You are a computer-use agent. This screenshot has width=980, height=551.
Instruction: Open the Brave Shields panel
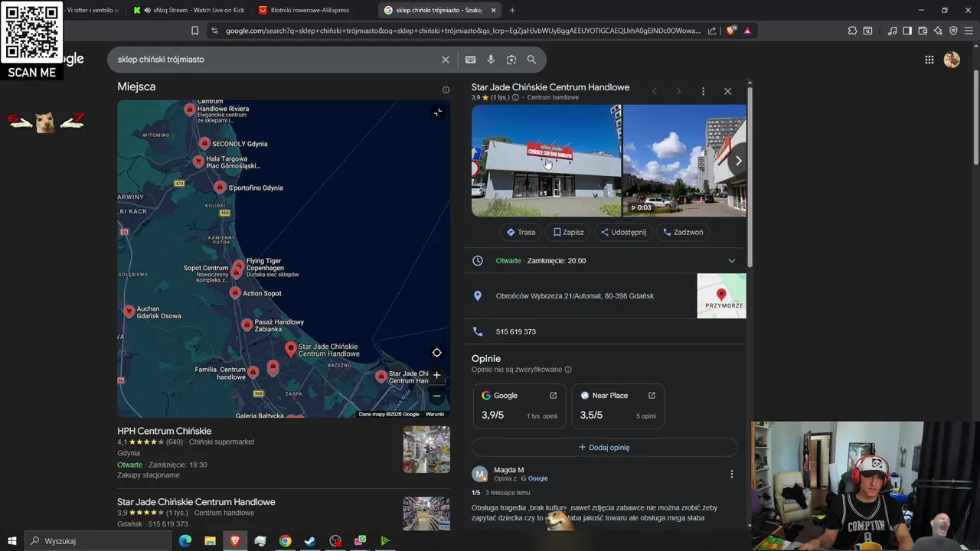coord(731,31)
